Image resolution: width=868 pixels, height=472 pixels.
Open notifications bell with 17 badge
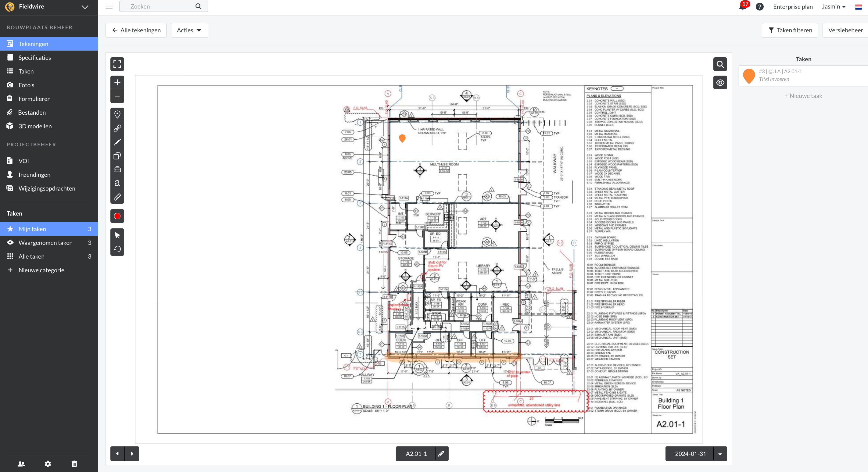pos(743,6)
